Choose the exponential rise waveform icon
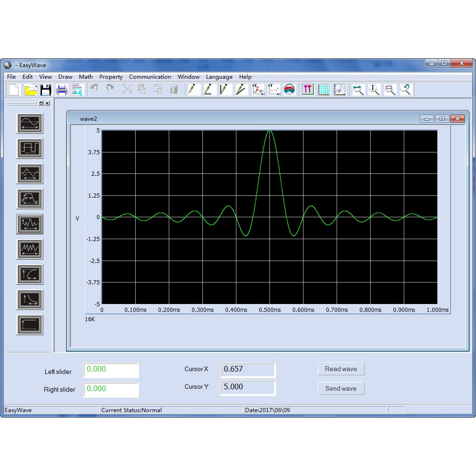This screenshot has height=476, width=476. click(30, 275)
